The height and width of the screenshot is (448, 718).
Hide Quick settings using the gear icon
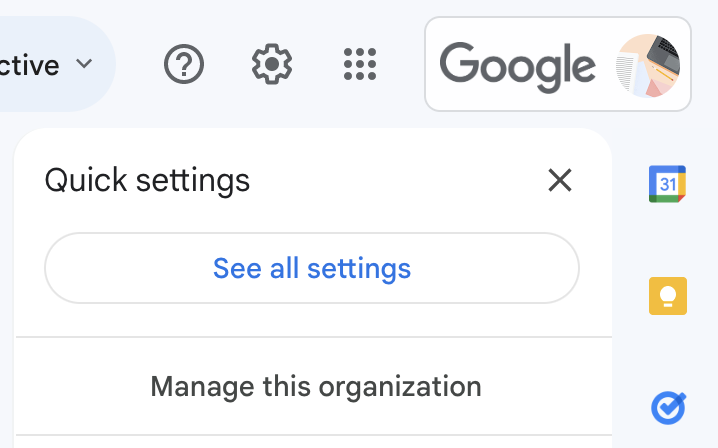pos(271,65)
